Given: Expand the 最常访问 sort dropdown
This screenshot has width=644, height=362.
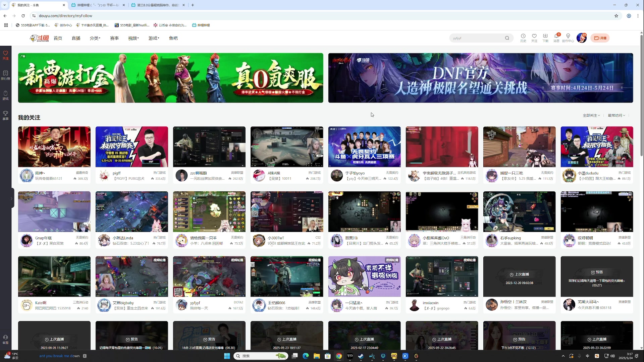Looking at the screenshot, I should pyautogui.click(x=616, y=115).
